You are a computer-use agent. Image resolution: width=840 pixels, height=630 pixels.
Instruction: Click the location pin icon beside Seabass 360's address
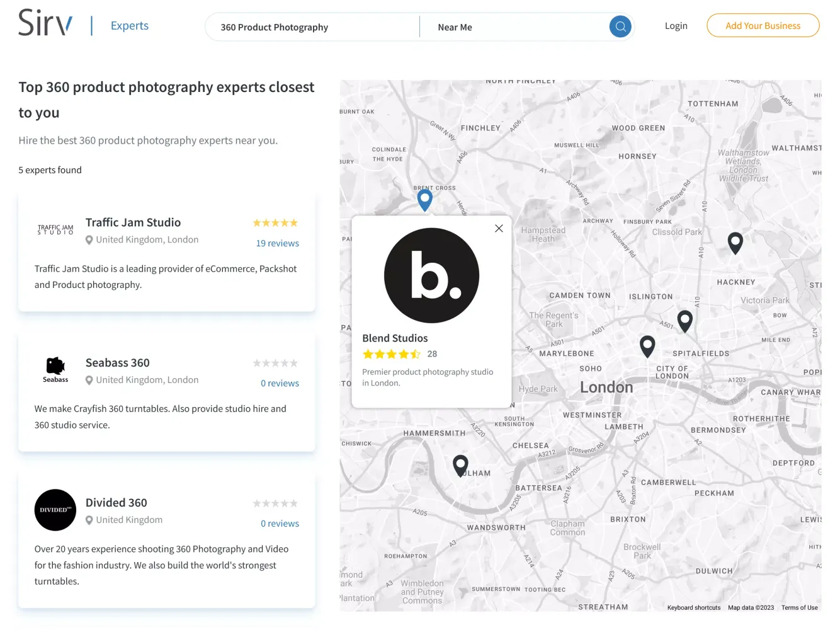point(89,380)
